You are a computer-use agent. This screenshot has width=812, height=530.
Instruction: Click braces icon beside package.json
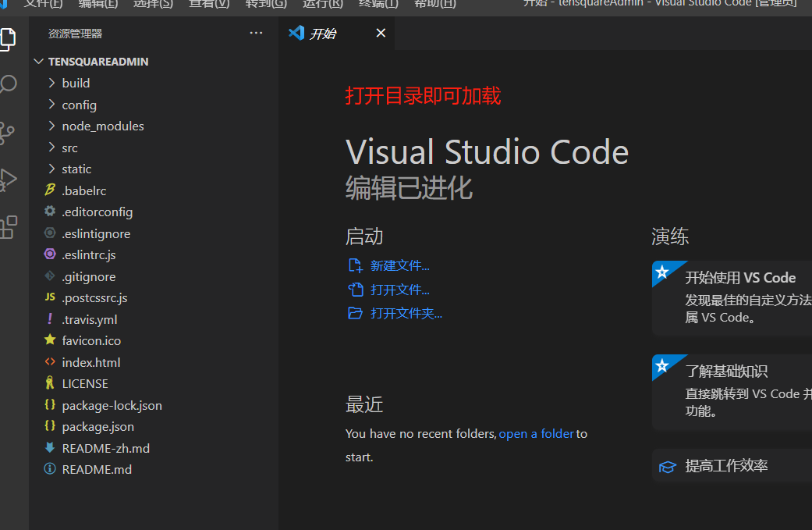click(x=50, y=426)
